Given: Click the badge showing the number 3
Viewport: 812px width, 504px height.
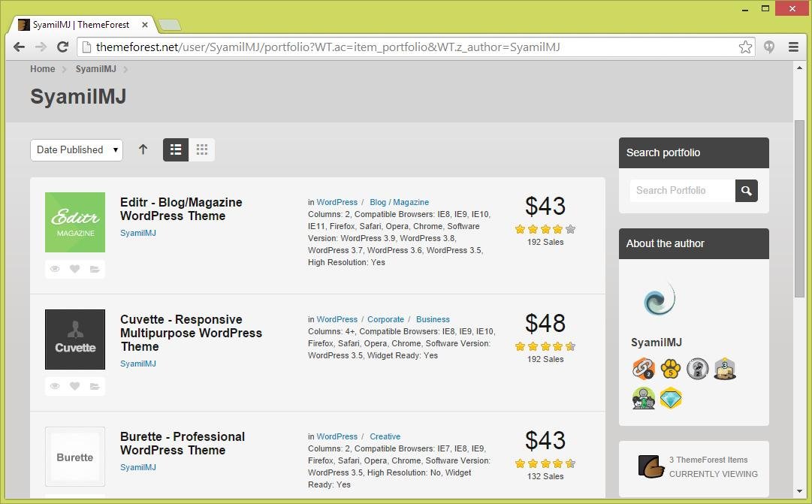Looking at the screenshot, I should point(724,369).
